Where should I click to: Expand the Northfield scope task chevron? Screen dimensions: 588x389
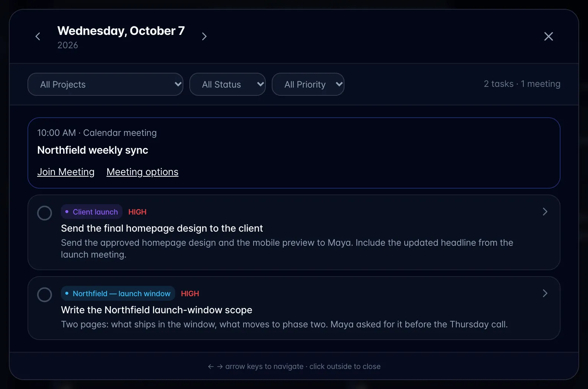(545, 293)
